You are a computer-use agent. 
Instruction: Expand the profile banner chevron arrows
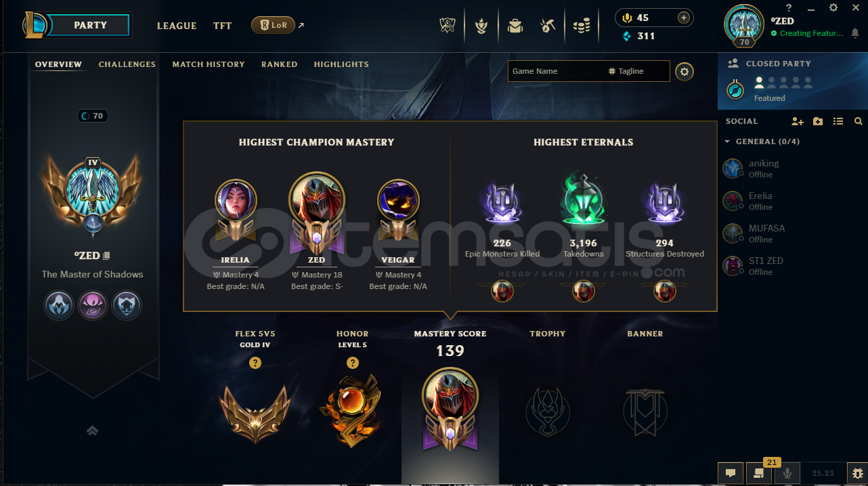tap(93, 430)
